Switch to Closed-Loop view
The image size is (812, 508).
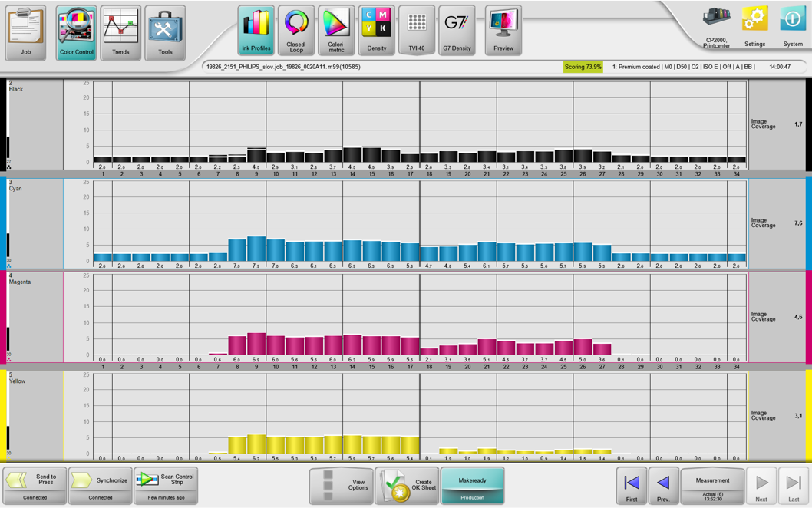tap(296, 30)
